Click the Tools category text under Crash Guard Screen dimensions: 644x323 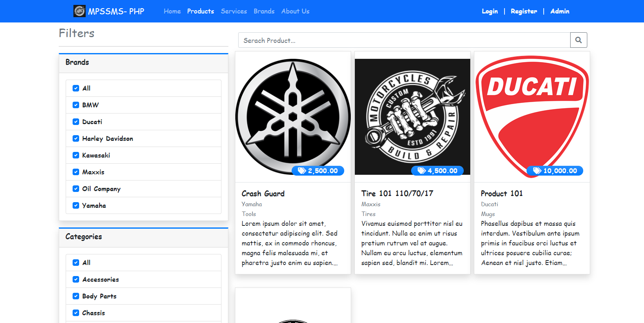click(x=249, y=214)
